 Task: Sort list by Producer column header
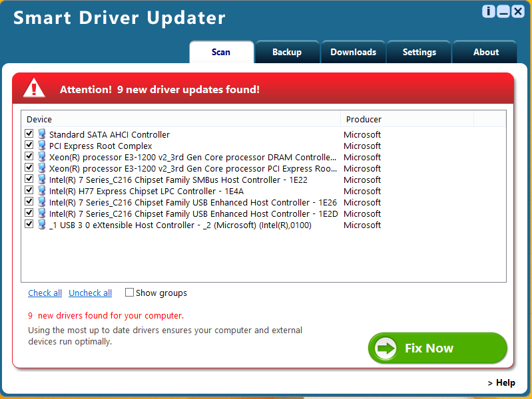[407, 119]
